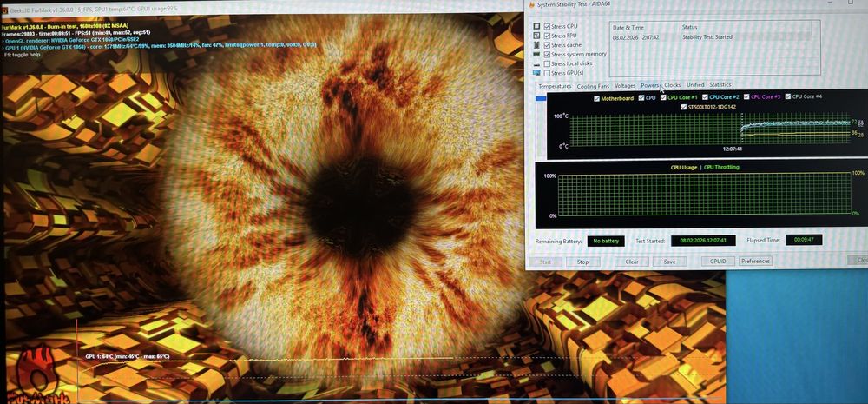Click the AIDA64 flame icon in title bar
868x404 pixels.
[532, 5]
